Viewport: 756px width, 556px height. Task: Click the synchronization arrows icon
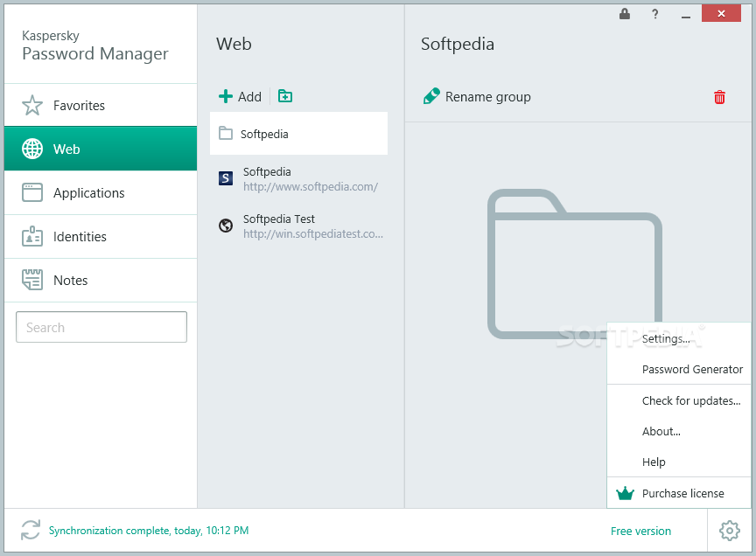[x=31, y=530]
